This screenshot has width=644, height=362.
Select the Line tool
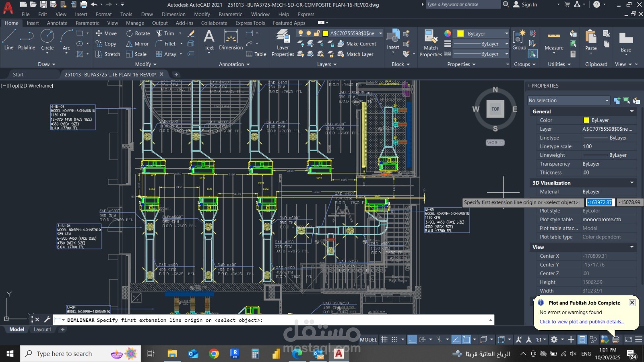pos(8,40)
